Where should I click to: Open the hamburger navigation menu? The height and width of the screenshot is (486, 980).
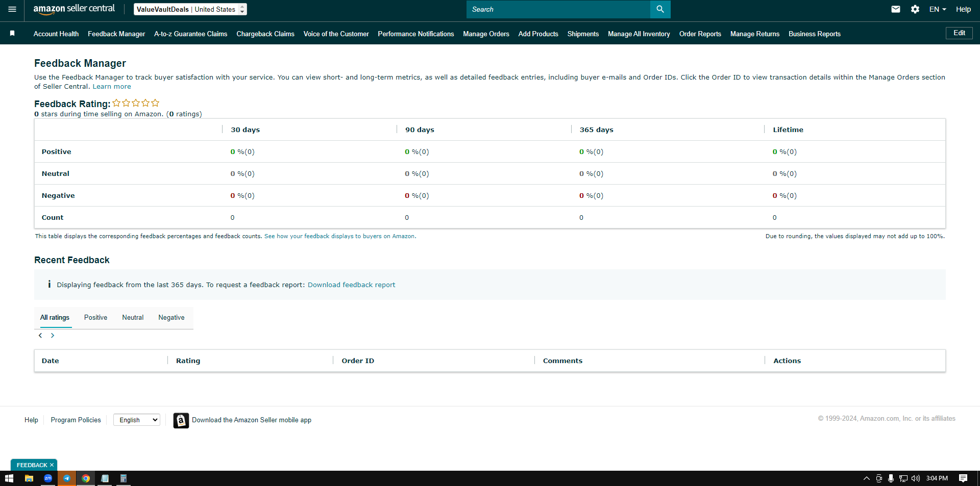click(x=12, y=9)
